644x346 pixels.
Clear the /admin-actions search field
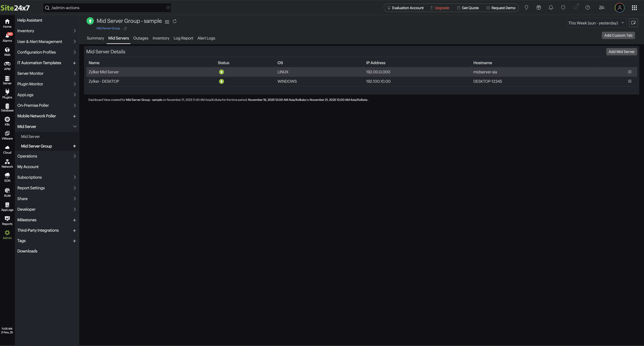[x=168, y=8]
